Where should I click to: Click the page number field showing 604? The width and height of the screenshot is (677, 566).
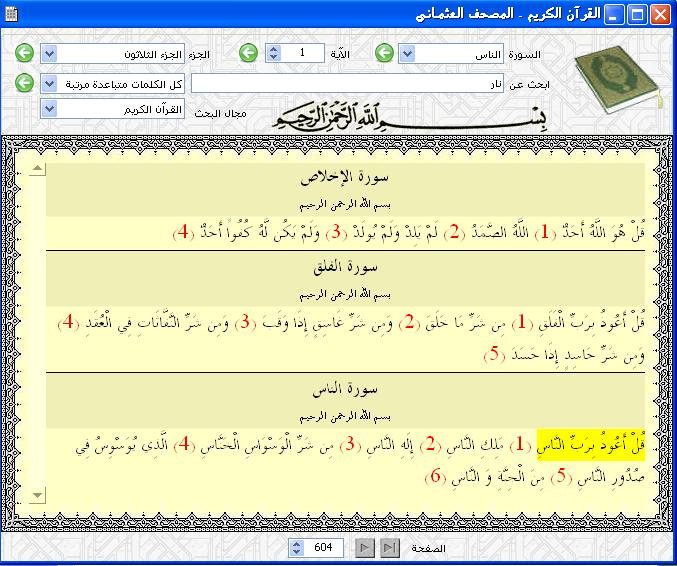(x=323, y=547)
